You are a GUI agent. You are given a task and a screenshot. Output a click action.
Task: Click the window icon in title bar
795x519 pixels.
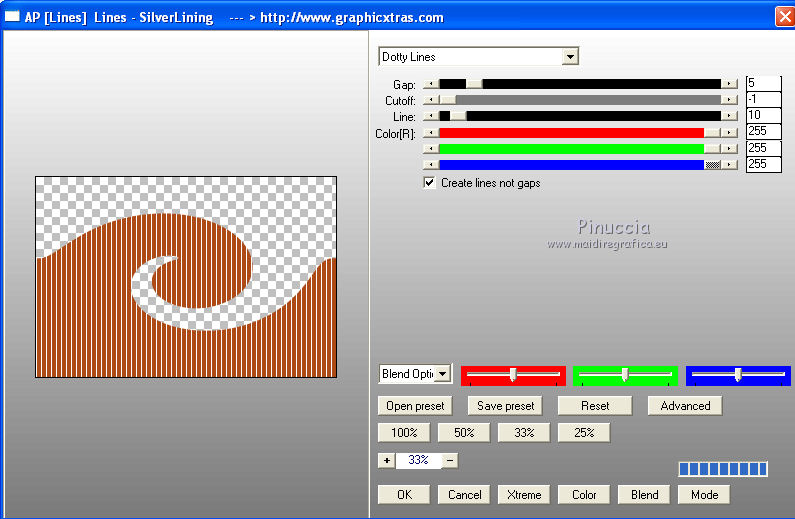click(x=13, y=17)
